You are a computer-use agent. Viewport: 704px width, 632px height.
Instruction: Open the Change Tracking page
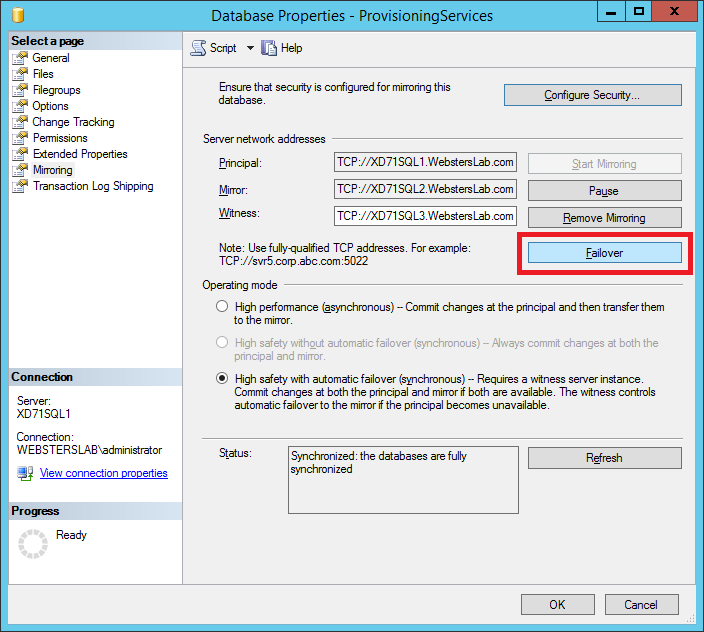[x=73, y=122]
